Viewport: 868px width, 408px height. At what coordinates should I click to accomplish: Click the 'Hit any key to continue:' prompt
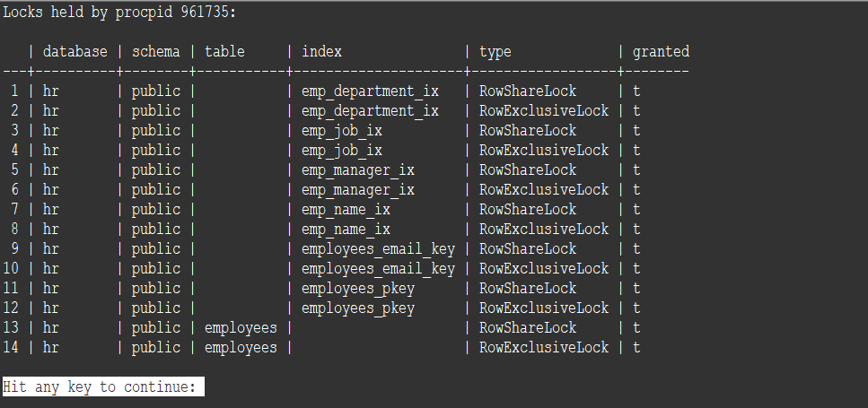coord(103,386)
